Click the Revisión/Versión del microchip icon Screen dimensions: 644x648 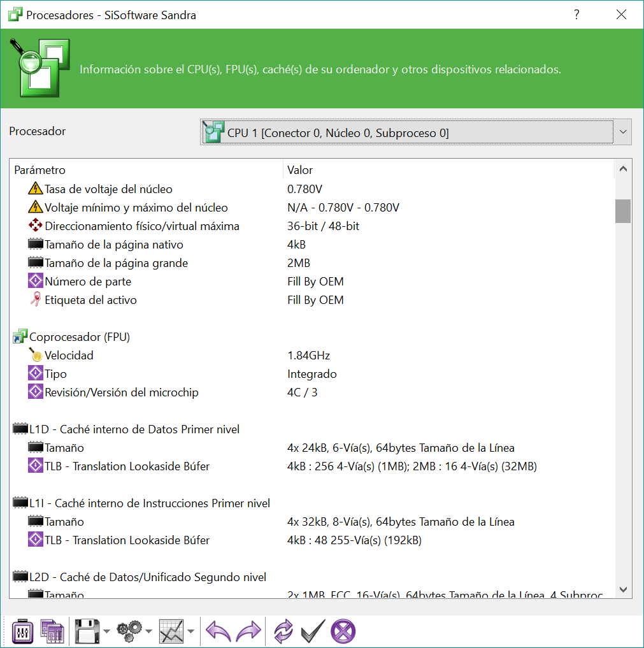click(36, 391)
